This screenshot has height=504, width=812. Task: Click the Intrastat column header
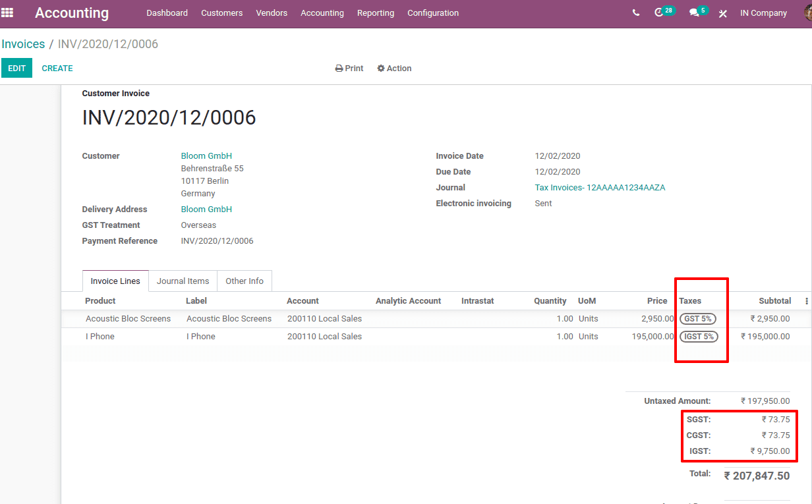tap(478, 301)
